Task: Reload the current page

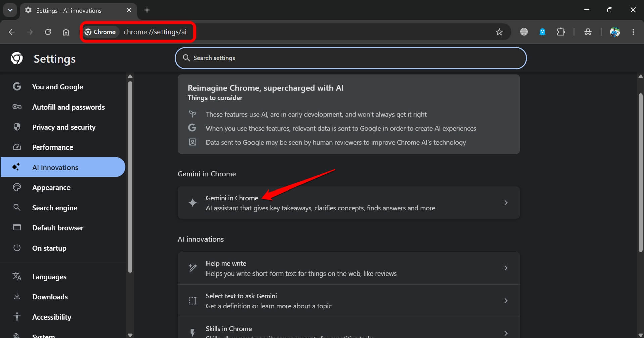Action: click(48, 32)
